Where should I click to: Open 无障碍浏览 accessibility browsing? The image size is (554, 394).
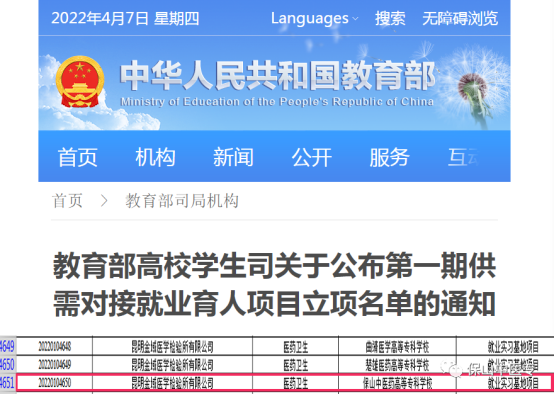(x=460, y=18)
